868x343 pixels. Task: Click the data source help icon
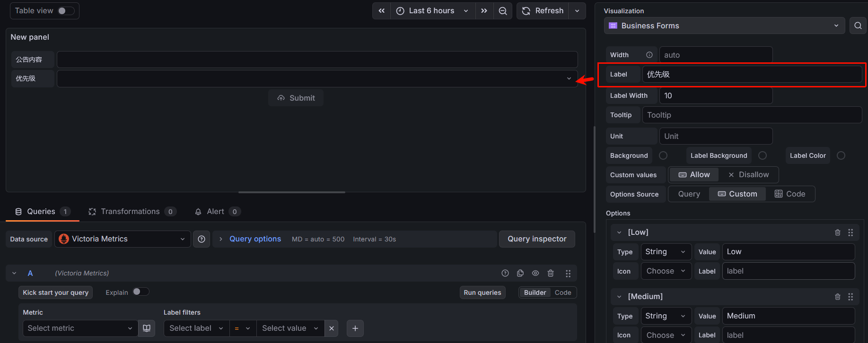(x=202, y=239)
